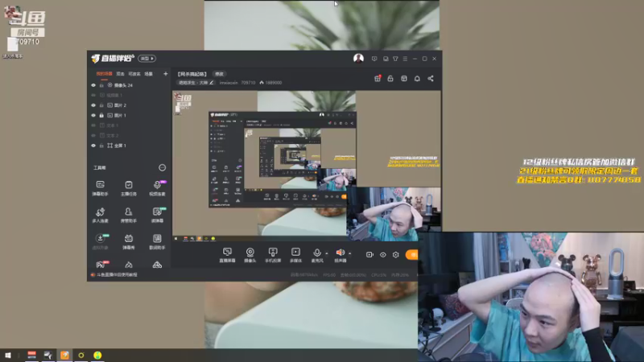Screen dimensions: 644x362
Task: Open the first red taskbar app icon
Action: point(31,356)
